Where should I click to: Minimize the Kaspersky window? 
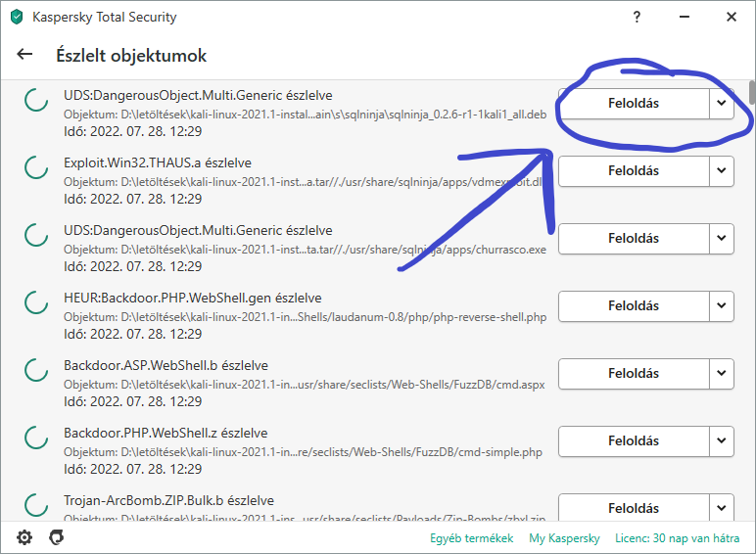pos(685,17)
